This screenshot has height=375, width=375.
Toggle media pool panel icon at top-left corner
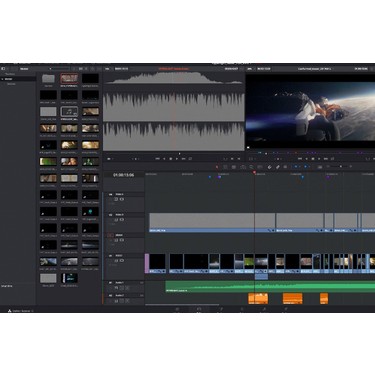pos(3,69)
